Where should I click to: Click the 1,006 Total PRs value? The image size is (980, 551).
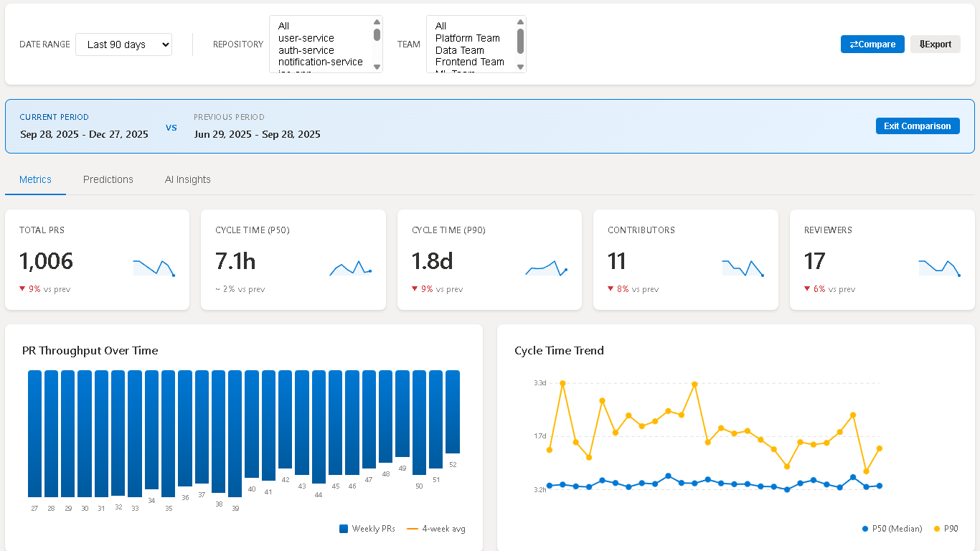click(x=46, y=261)
